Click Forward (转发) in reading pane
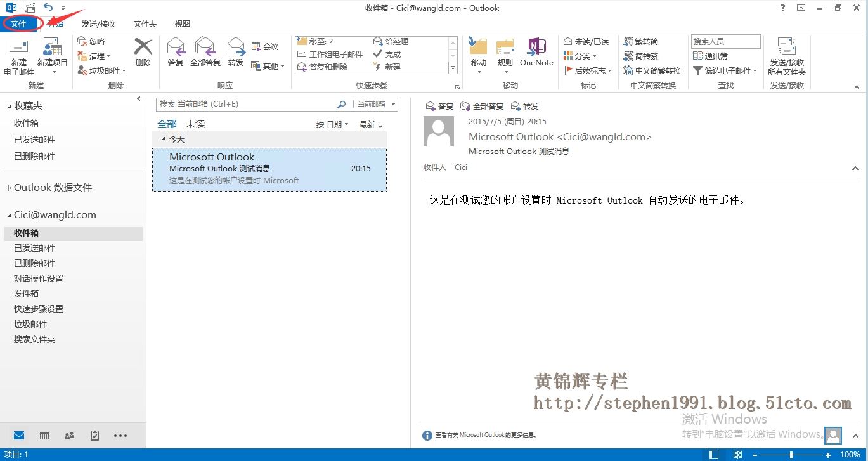Viewport: 868px width, 461px height. 524,106
